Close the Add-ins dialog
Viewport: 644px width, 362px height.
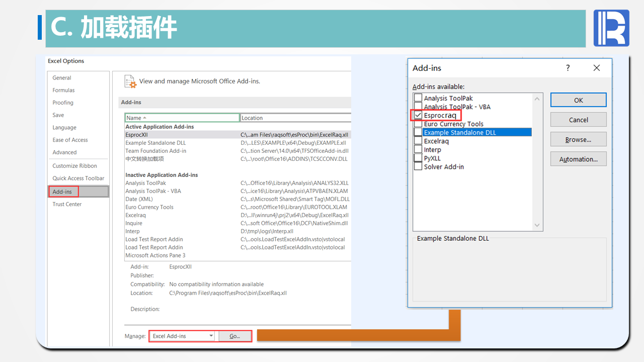(x=597, y=68)
